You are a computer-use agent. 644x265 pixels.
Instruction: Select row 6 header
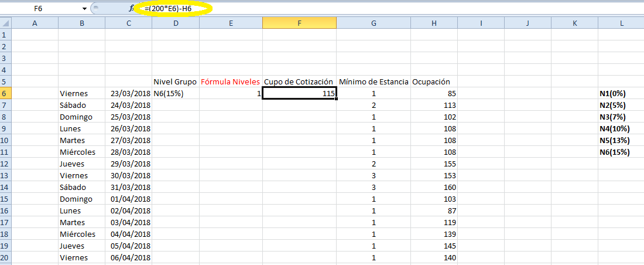[x=5, y=93]
